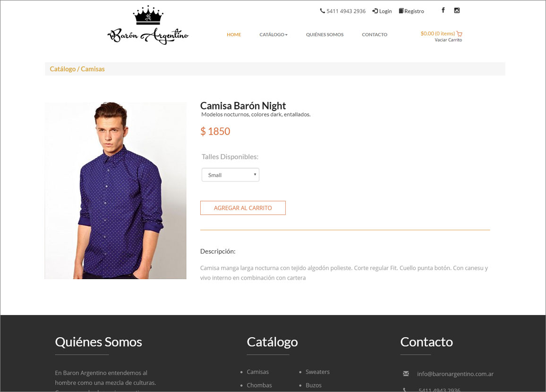Click the Barón Argentino crown logo
The width and height of the screenshot is (546, 392).
tap(148, 26)
